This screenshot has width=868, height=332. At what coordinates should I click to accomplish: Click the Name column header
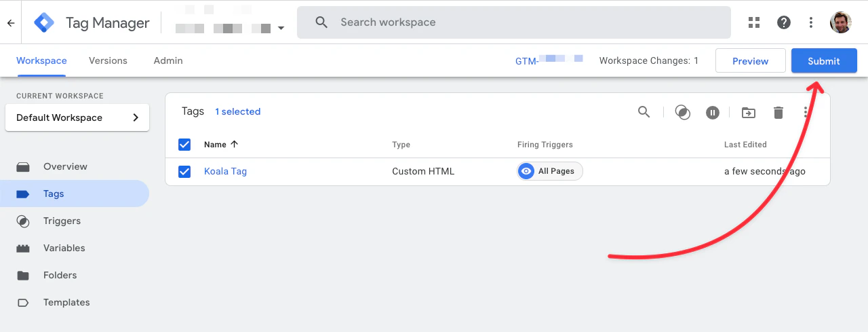(x=215, y=145)
